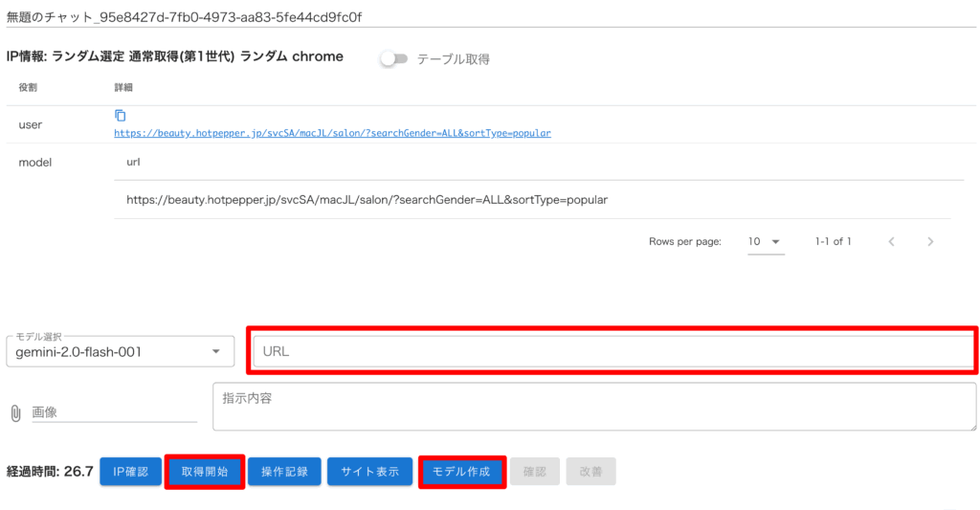Click the greyed-out 確認 button
Screen dimensions: 980x510
point(534,472)
